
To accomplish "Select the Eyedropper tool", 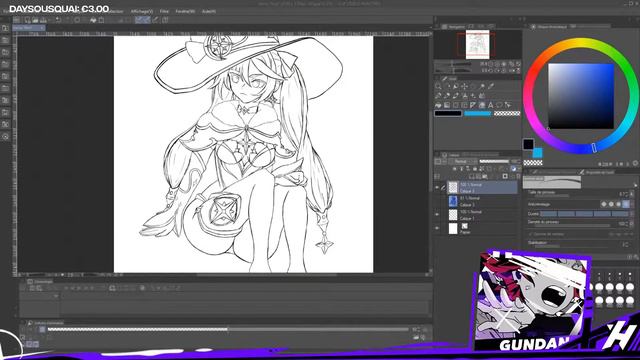I will (x=491, y=86).
